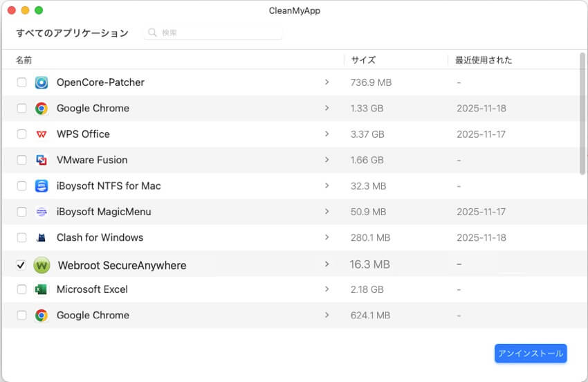The image size is (588, 382).
Task: Select the VMware Fusion name text
Action: (92, 160)
